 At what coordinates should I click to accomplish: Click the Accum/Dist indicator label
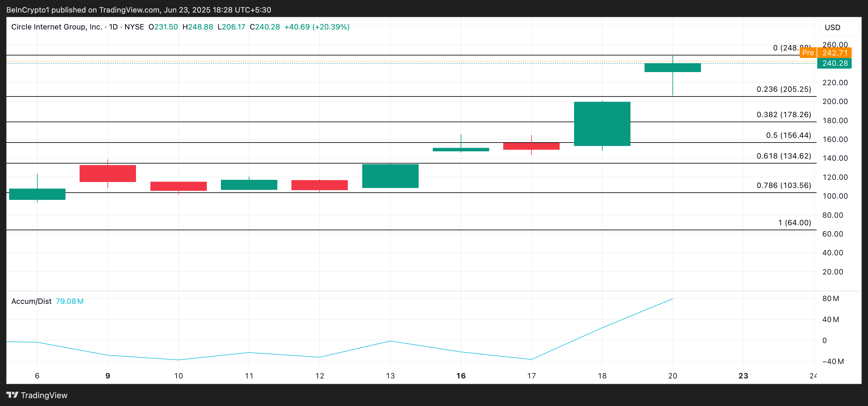click(x=31, y=301)
